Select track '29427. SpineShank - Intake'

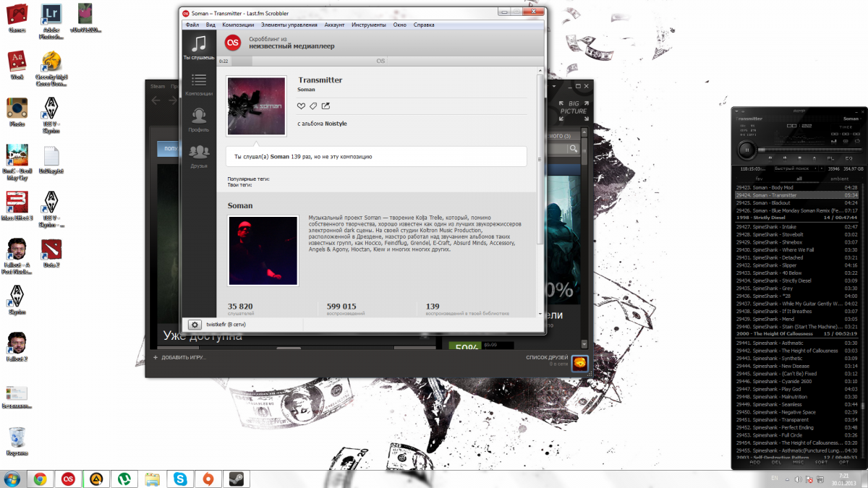click(798, 227)
